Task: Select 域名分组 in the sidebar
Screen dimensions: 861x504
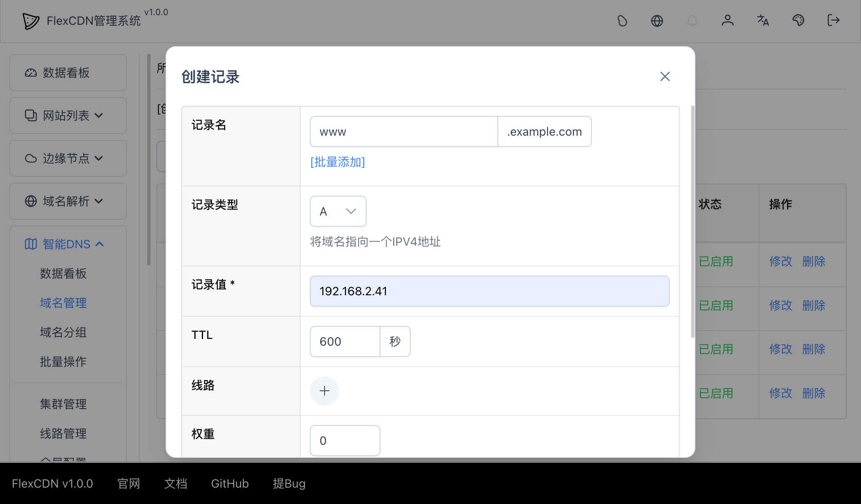Action: point(62,332)
